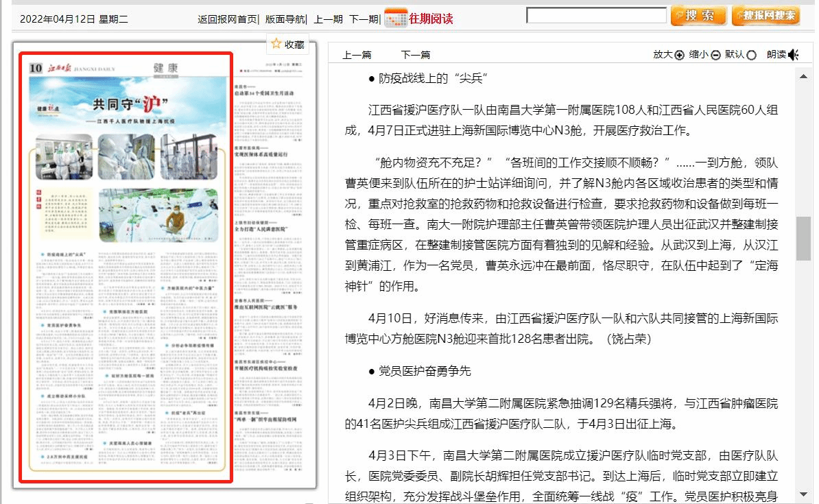Click the 放大 zoom-in plus icon
The width and height of the screenshot is (819, 504).
click(x=678, y=54)
